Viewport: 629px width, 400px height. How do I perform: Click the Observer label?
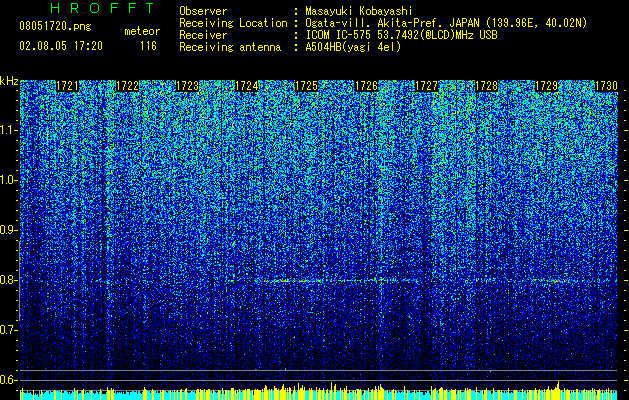(x=203, y=11)
